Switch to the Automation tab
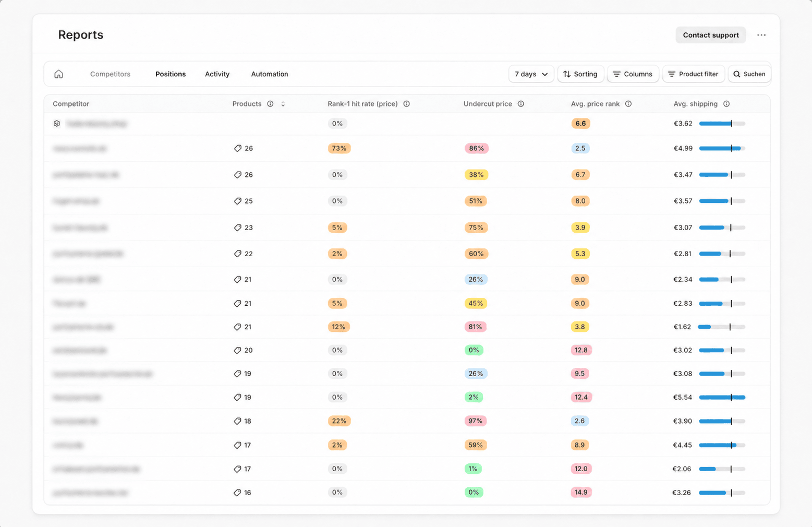Screen dimensions: 812x527 pyautogui.click(x=270, y=74)
